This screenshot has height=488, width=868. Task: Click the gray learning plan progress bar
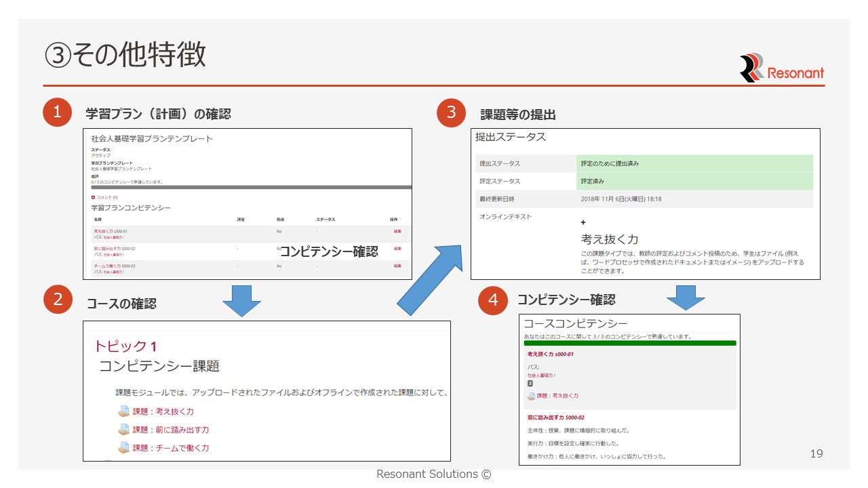[x=248, y=187]
